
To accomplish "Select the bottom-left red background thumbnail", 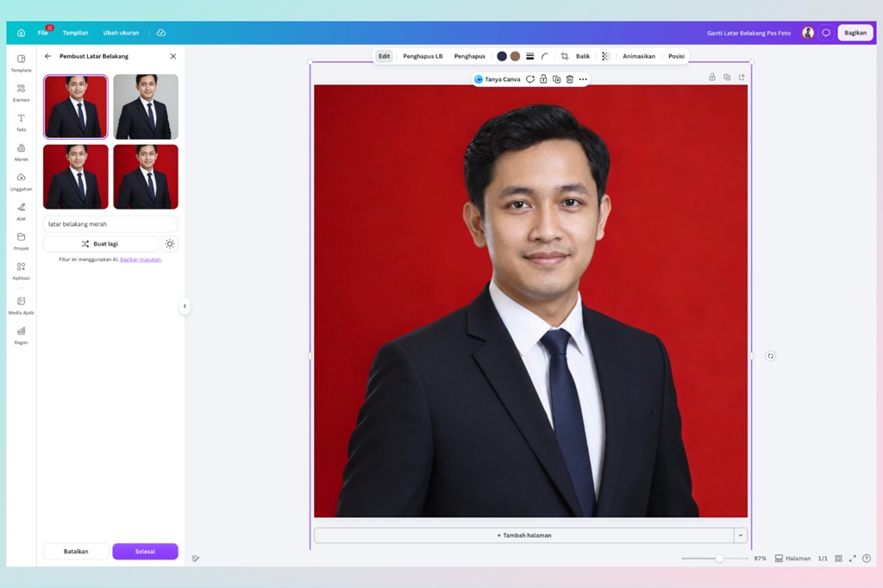I will click(76, 177).
